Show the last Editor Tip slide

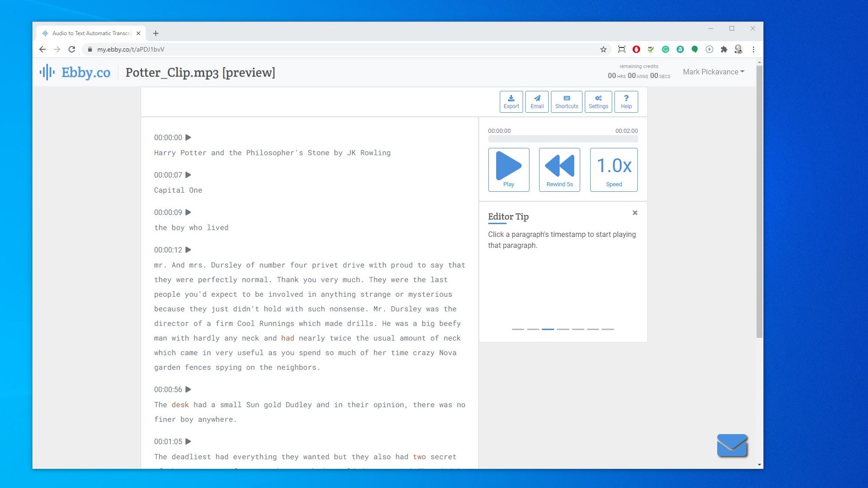[x=608, y=329]
